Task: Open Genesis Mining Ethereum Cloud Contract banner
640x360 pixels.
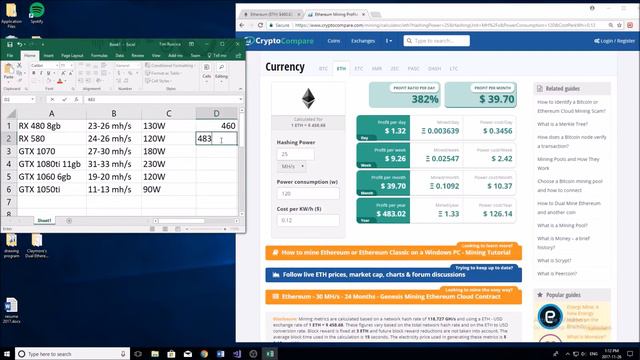Action: [x=393, y=297]
